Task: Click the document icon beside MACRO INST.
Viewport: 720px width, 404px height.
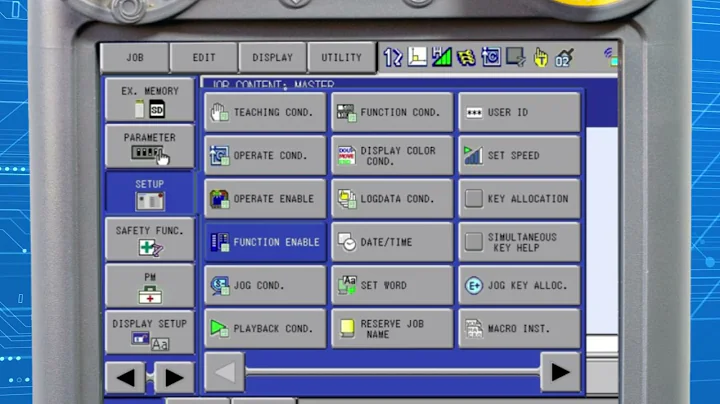Action: [x=473, y=328]
